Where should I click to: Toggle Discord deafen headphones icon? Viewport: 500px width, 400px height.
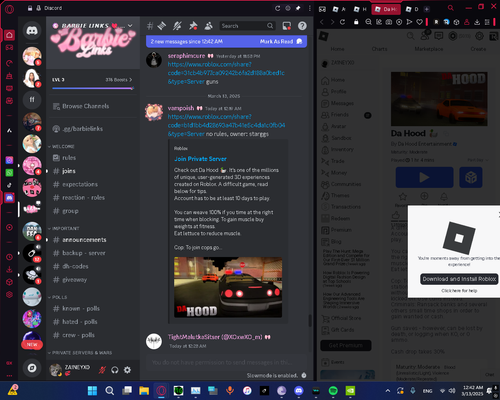tap(115, 370)
